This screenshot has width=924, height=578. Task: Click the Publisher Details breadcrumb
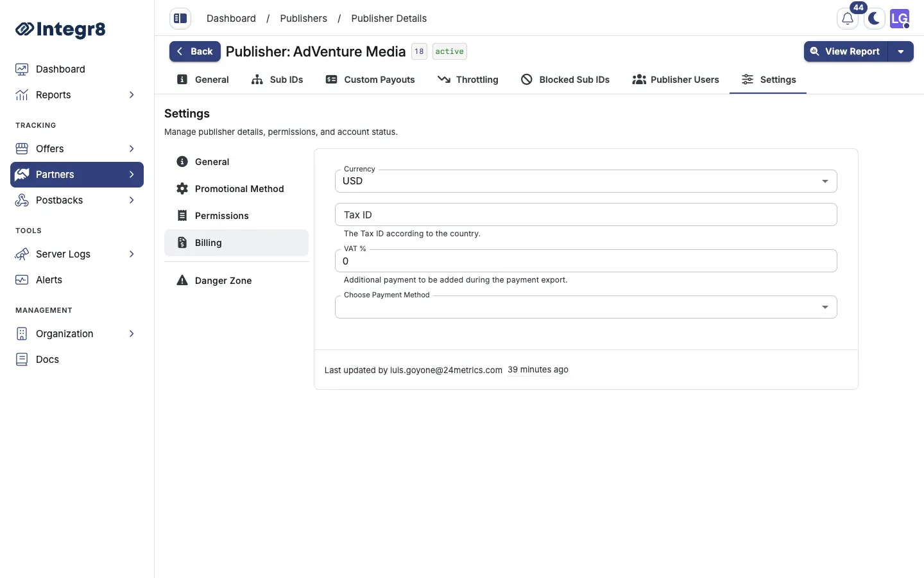(x=389, y=19)
